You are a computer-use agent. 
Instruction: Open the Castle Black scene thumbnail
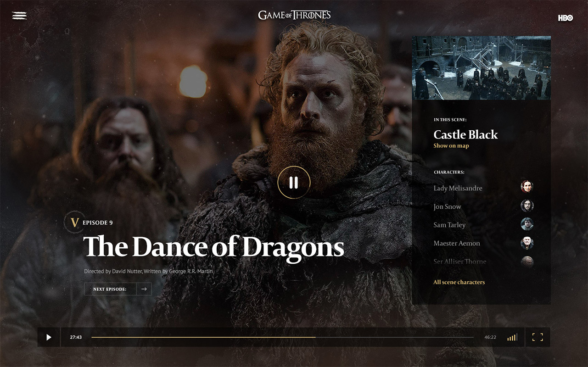pos(481,68)
